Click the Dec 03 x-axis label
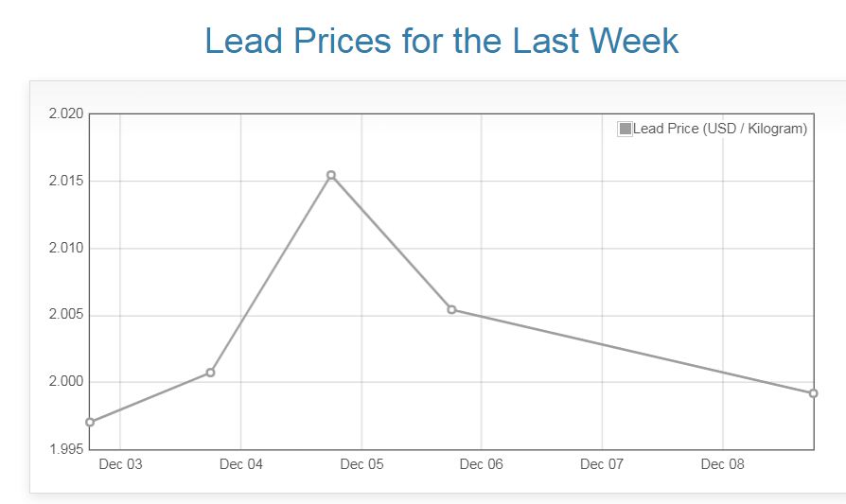846x504 pixels. [120, 464]
